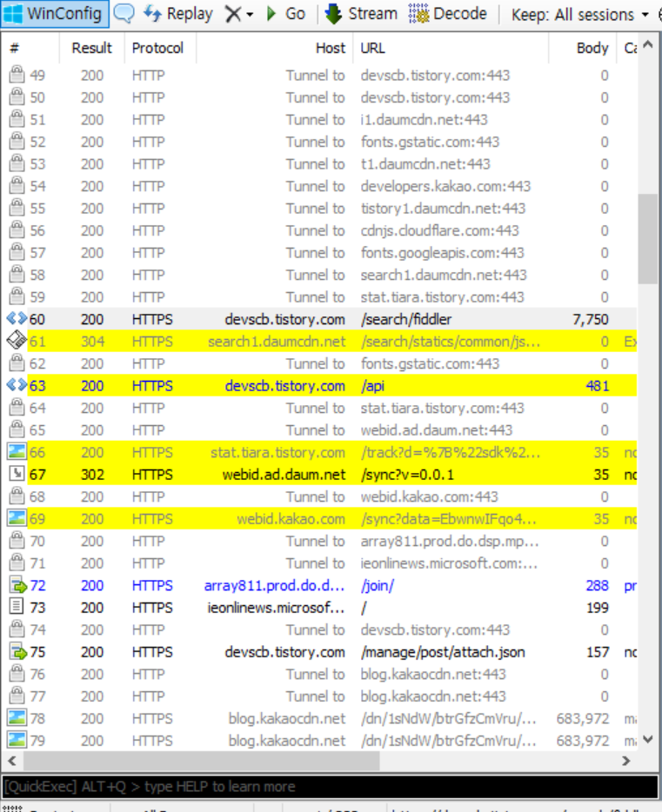662x812 pixels.
Task: Sort by the URL column header
Action: pos(451,48)
